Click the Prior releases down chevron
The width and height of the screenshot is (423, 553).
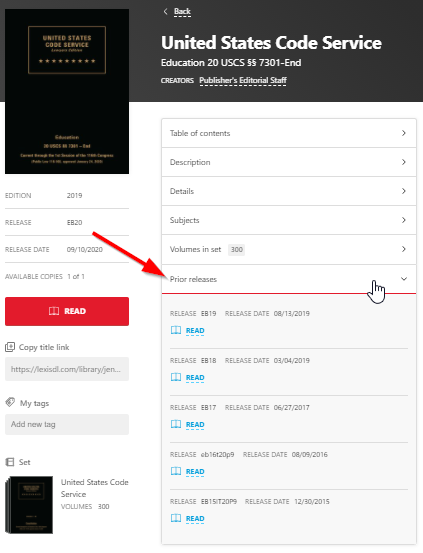coord(404,279)
